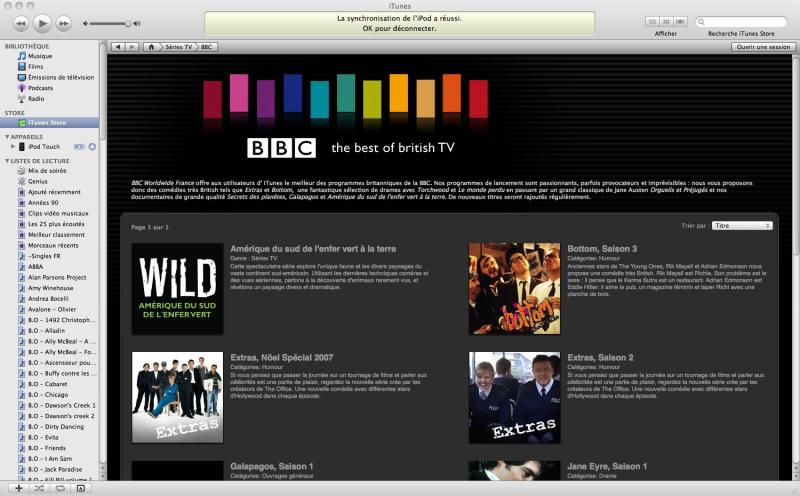
Task: Open Émissions de télévision library
Action: click(61, 78)
